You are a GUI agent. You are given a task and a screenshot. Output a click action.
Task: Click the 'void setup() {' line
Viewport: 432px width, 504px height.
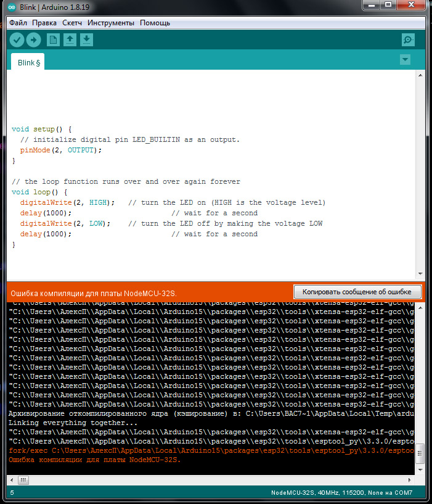pos(42,129)
